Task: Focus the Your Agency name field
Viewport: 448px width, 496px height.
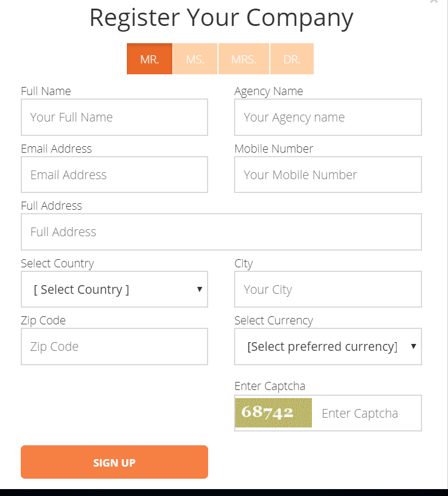Action: tap(328, 118)
